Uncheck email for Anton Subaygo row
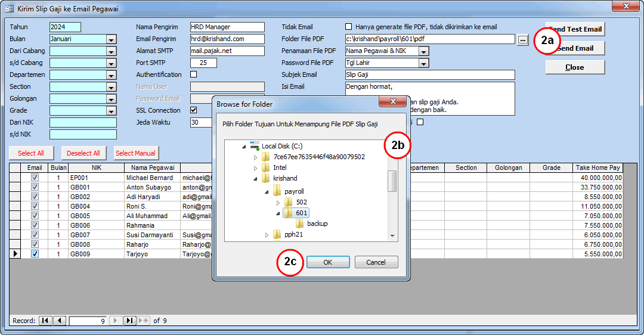Image resolution: width=644 pixels, height=335 pixels. (x=35, y=187)
